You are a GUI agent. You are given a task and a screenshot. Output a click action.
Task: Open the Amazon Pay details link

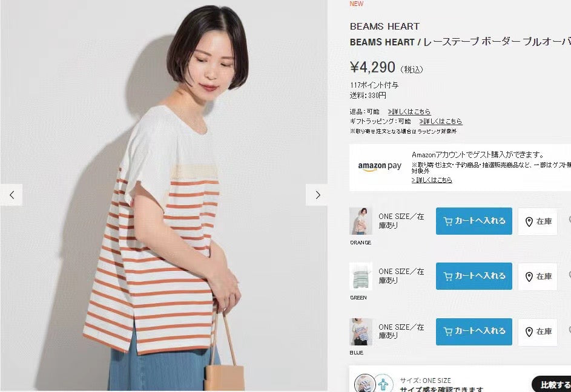point(432,180)
